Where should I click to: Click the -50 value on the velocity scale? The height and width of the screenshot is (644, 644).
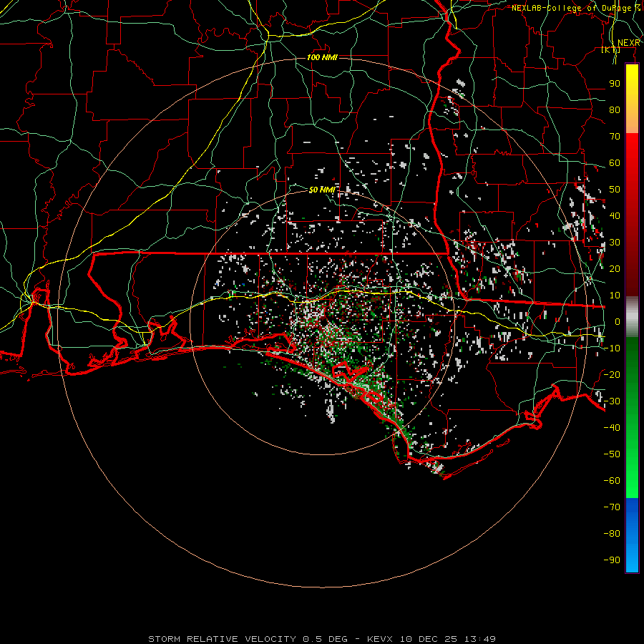click(612, 454)
